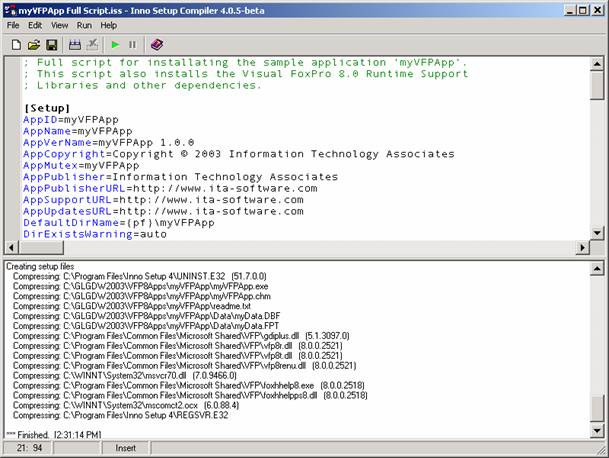Image resolution: width=609 pixels, height=458 pixels.
Task: Click the editor's horizontal scrollbar thumb
Action: (41, 247)
